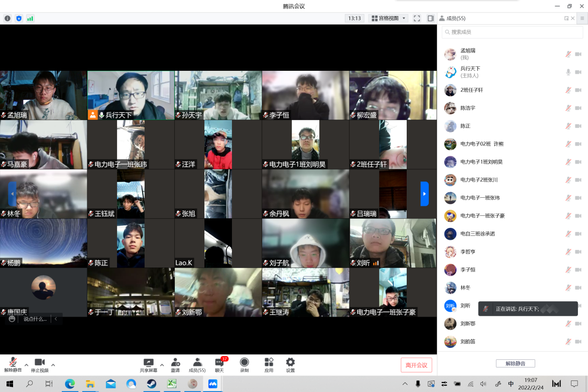Open the Members 成员(55) toolbar item
The image size is (588, 392).
[x=197, y=365]
